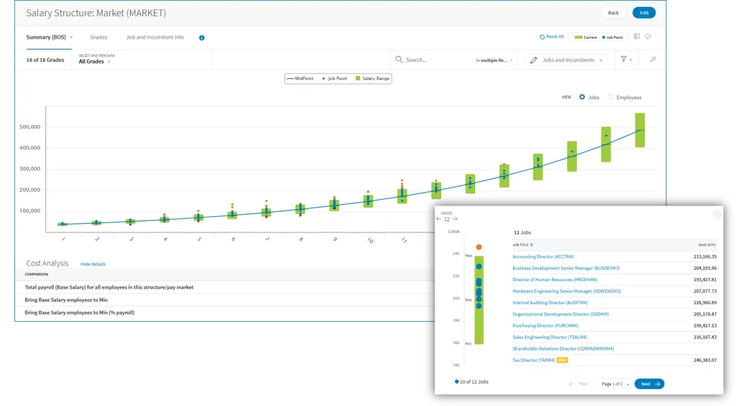Click the Base 50th column header
750x406 pixels.
[x=707, y=245]
